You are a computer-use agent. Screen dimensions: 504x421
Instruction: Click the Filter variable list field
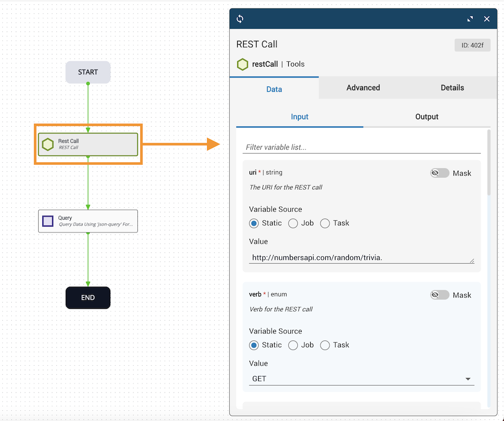[362, 147]
